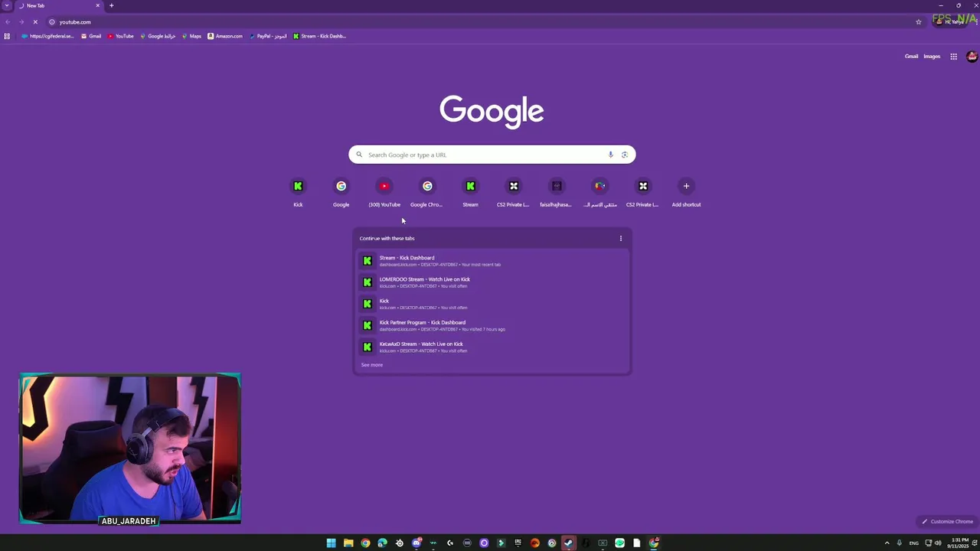Resume LOMEROOO Stream tab suggestion
980x551 pixels.
pos(492,282)
